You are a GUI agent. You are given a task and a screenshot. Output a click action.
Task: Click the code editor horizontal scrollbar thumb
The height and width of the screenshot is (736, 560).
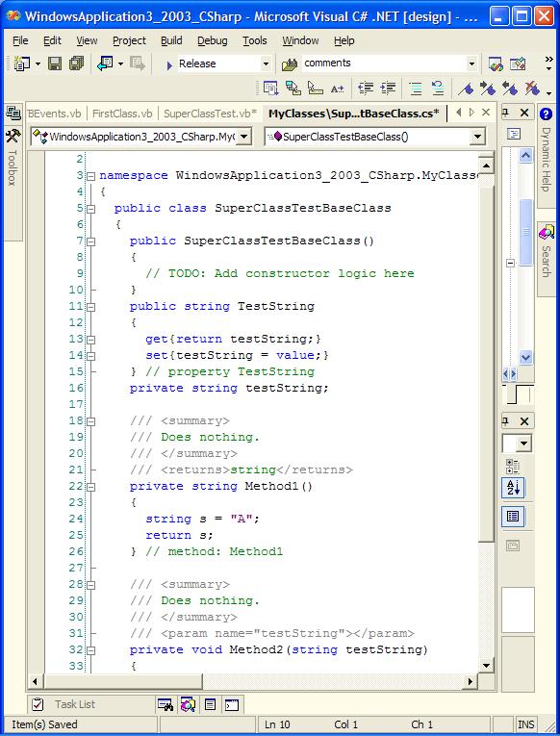[x=123, y=681]
